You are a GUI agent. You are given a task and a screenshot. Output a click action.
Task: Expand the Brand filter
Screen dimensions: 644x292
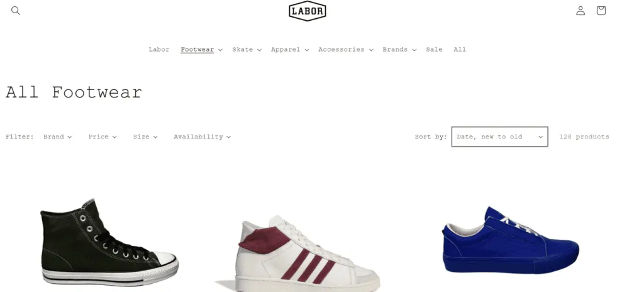57,137
